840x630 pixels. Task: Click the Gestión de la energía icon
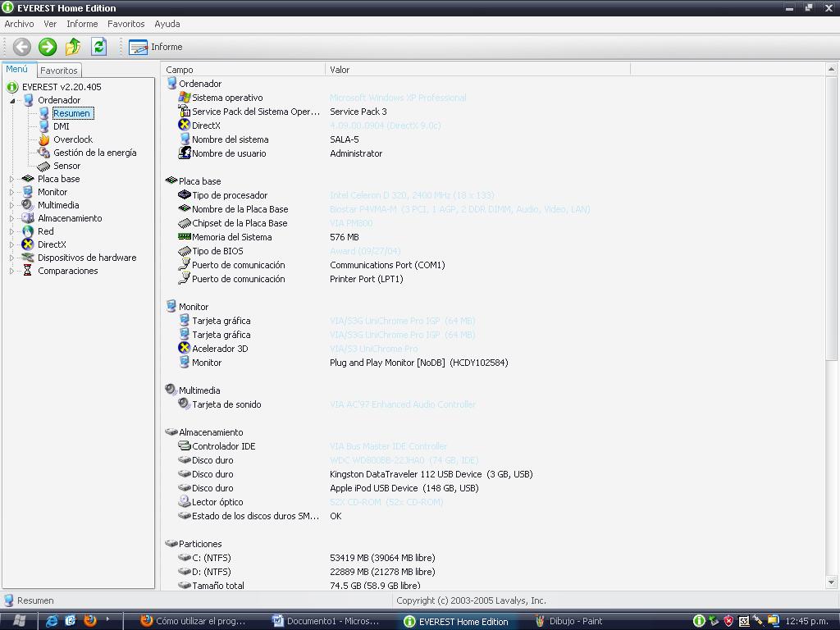(x=44, y=153)
